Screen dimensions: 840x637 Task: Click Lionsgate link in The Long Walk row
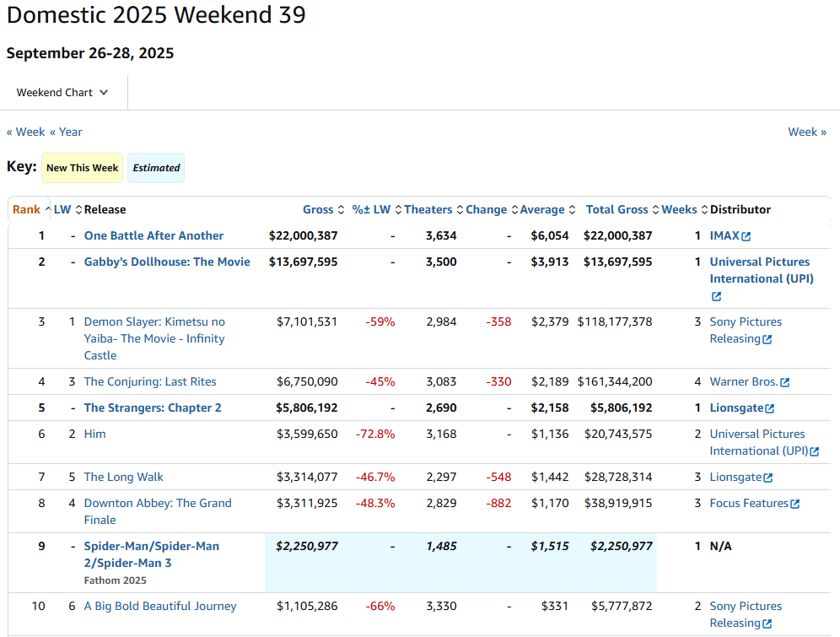click(x=735, y=478)
